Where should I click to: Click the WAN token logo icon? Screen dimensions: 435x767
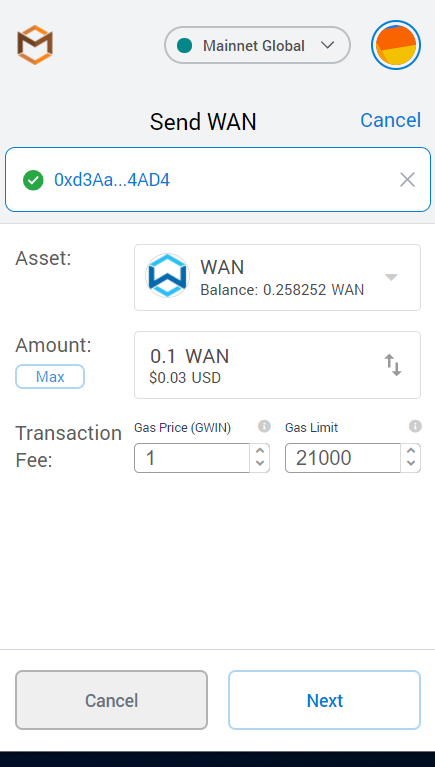tap(167, 276)
